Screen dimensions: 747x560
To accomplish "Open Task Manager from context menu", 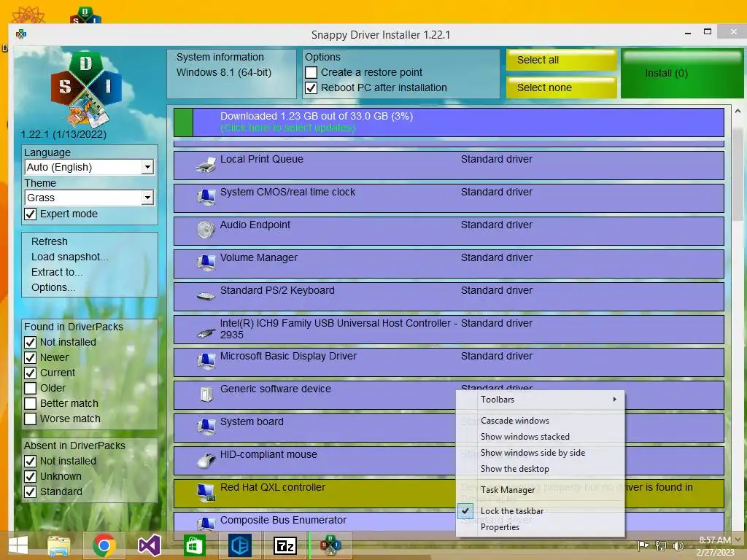I will pos(541,489).
